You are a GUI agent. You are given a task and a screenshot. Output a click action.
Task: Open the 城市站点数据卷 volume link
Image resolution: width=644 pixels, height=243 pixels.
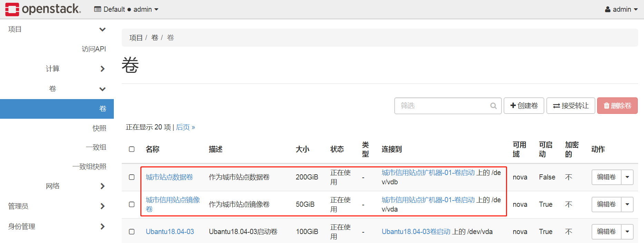pyautogui.click(x=169, y=177)
